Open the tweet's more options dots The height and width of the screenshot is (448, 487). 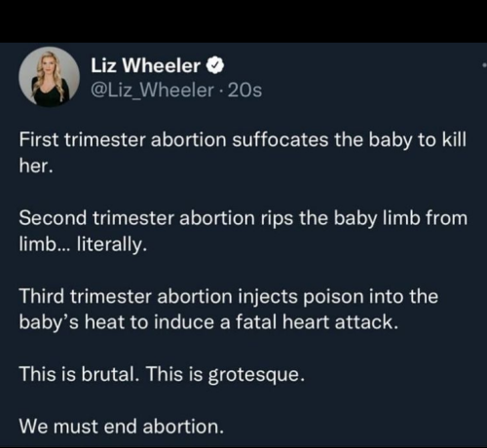click(x=484, y=65)
